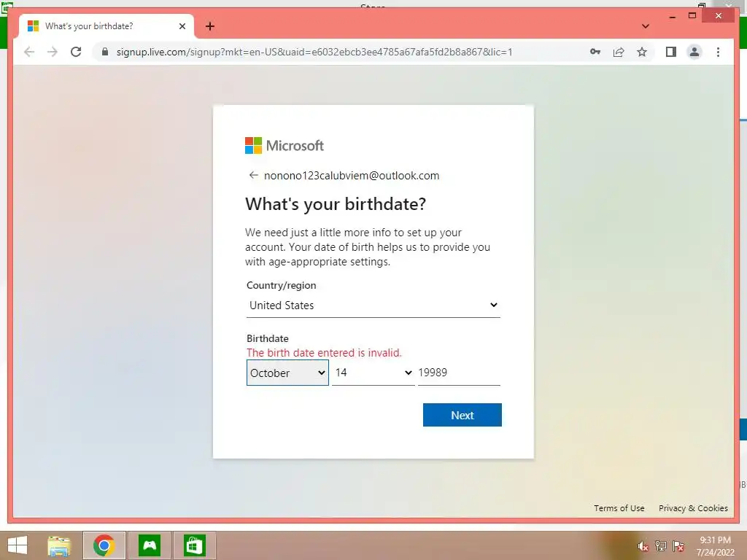Click the Microsoft logo
Viewport: 747px width, 560px height.
coord(285,145)
